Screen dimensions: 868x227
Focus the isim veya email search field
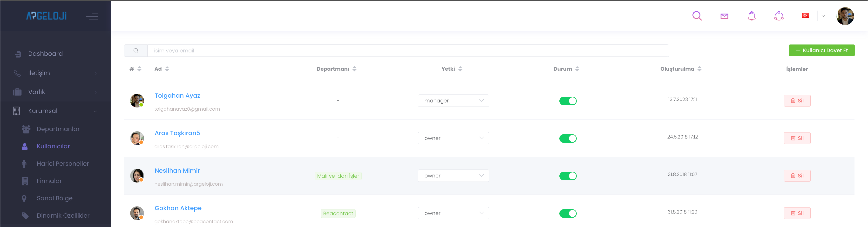408,51
